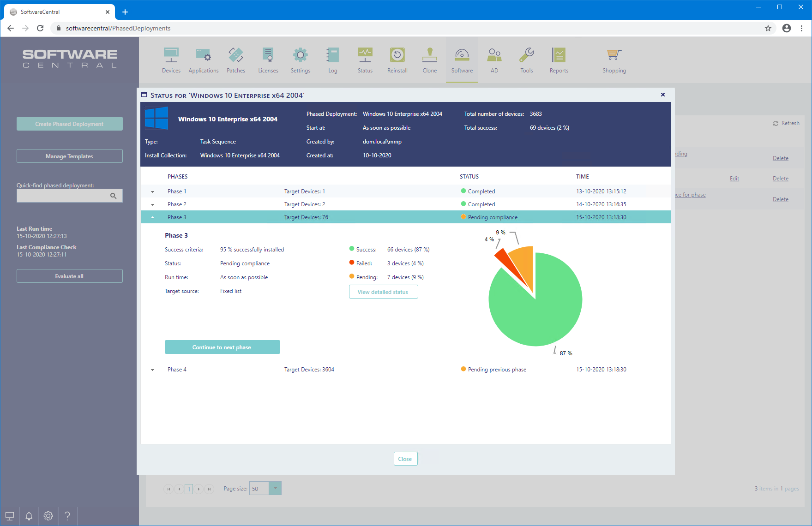Click View detailed status button
This screenshot has height=526, width=812.
pos(383,292)
